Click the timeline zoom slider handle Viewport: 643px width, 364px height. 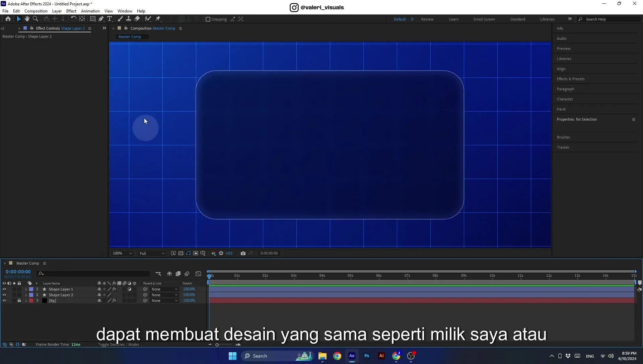coord(217,345)
